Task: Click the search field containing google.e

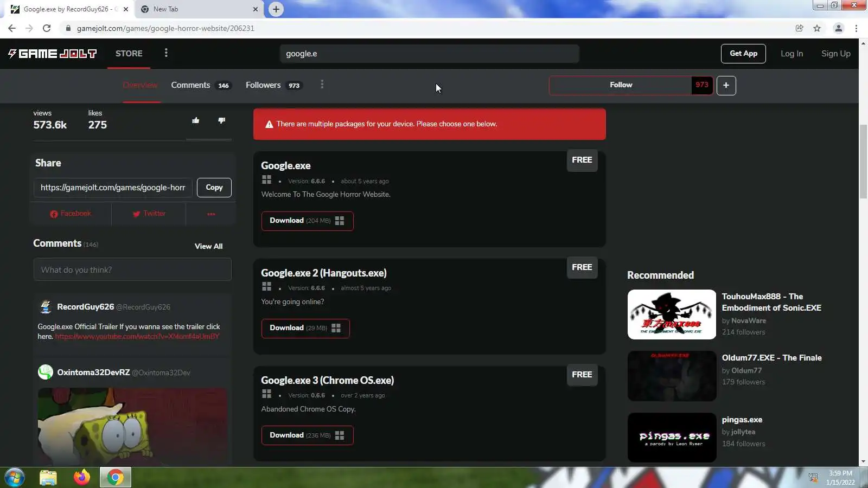Action: coord(429,54)
